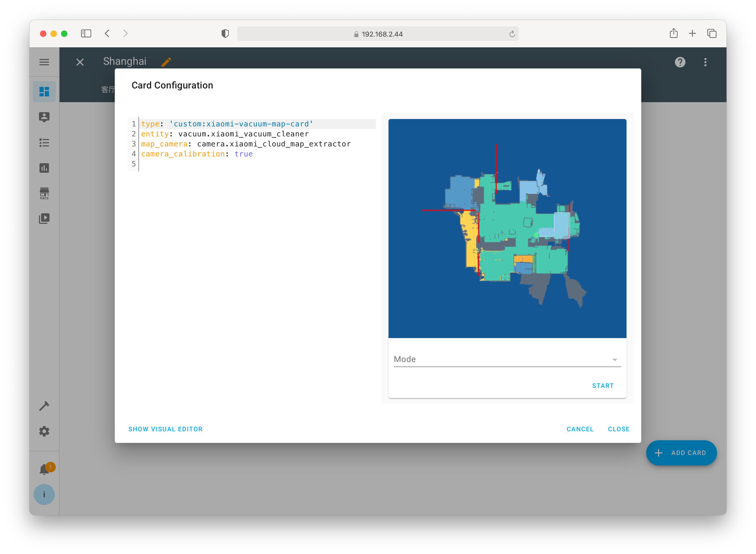Toggle Safari sidebar visibility button
Viewport: 756px width, 554px height.
point(86,33)
